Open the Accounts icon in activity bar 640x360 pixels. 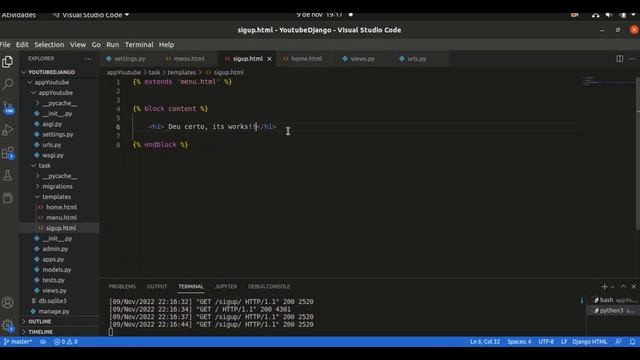(7, 302)
